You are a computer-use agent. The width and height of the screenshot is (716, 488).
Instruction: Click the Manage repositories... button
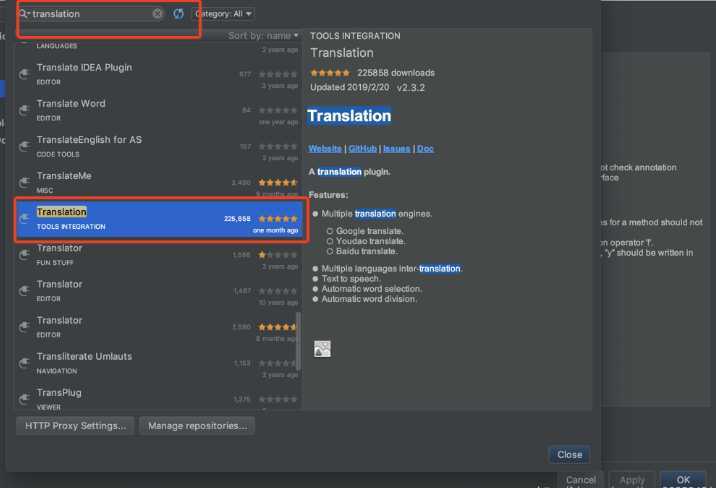[197, 425]
